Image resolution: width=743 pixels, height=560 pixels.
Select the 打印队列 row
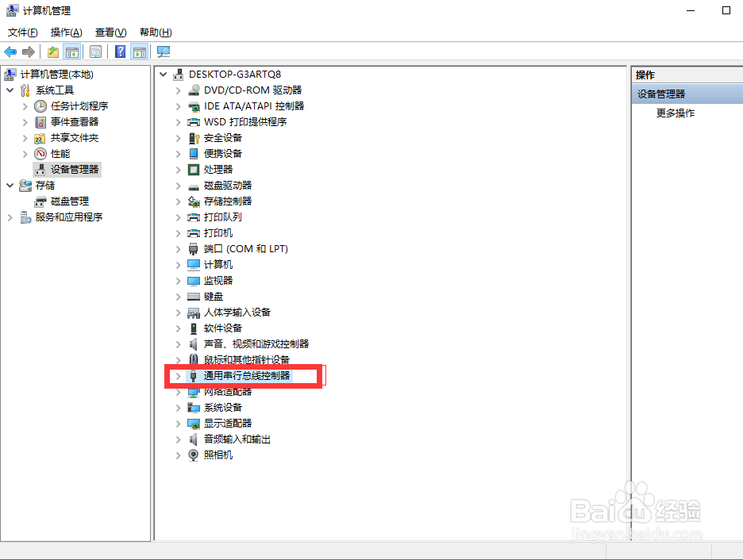223,217
